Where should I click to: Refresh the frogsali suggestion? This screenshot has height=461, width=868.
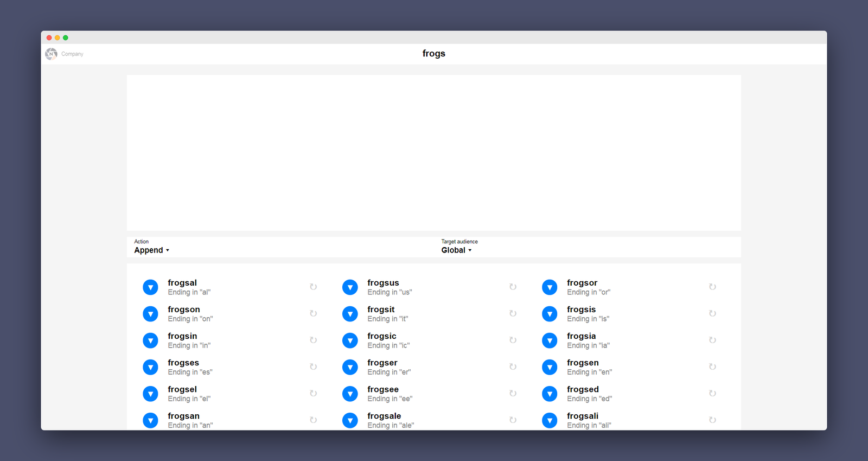tap(712, 420)
